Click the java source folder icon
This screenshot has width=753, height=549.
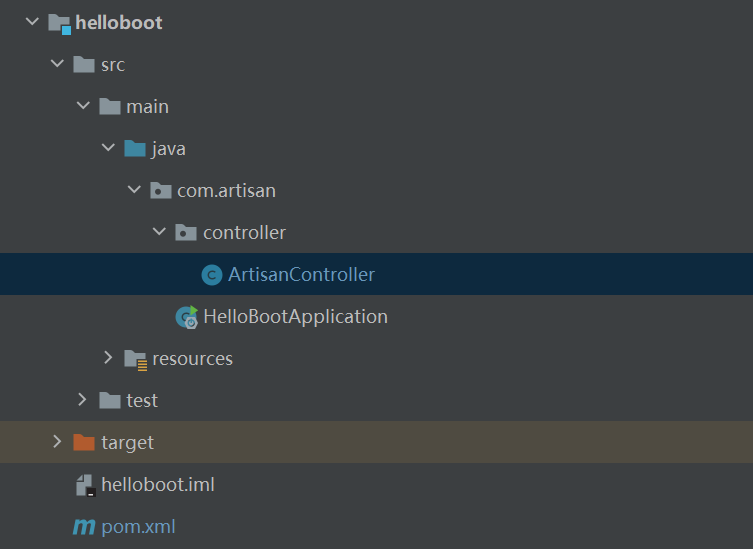click(135, 148)
